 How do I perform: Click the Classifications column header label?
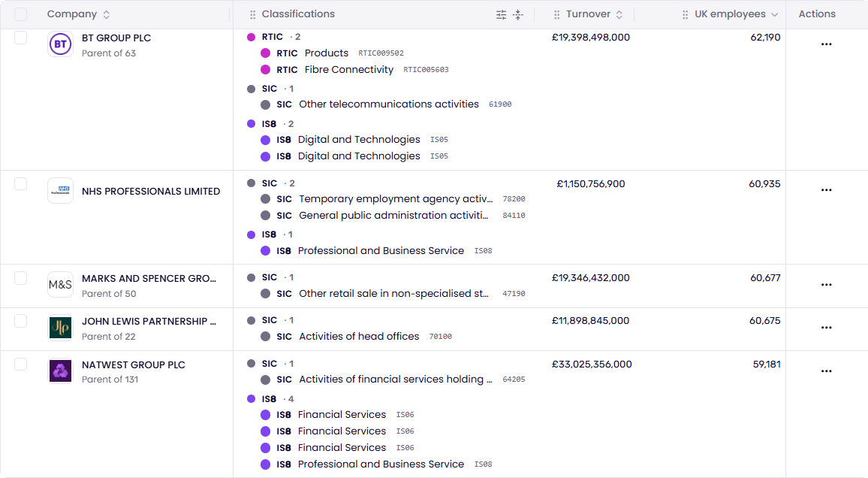tap(298, 14)
